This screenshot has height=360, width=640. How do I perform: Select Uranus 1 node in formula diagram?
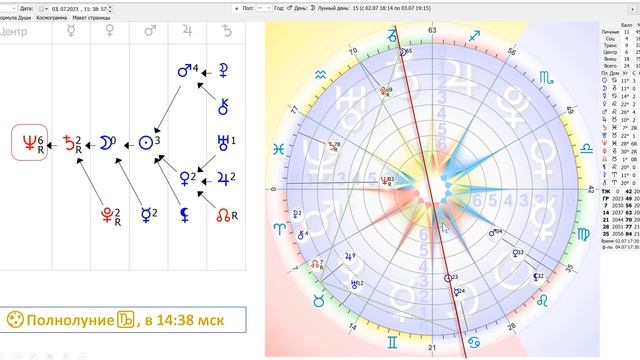[227, 142]
